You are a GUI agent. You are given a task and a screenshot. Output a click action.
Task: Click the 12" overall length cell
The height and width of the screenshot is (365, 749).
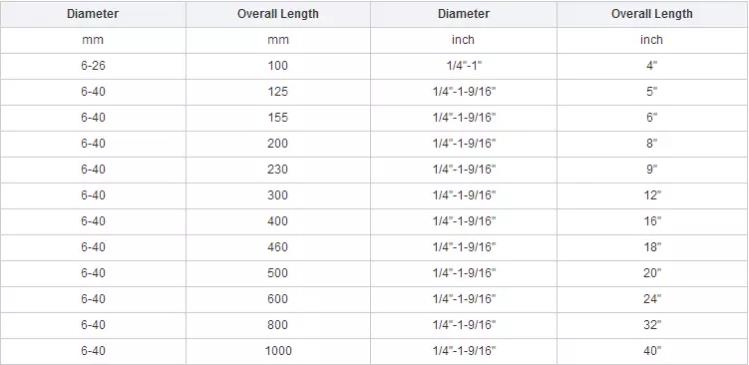click(652, 195)
